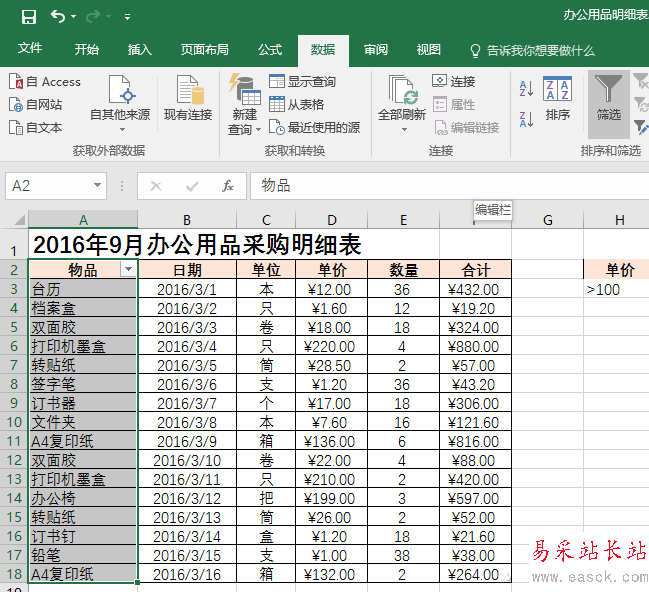Expand the Name Box dropdown arrow
649x592 pixels.
[97, 185]
